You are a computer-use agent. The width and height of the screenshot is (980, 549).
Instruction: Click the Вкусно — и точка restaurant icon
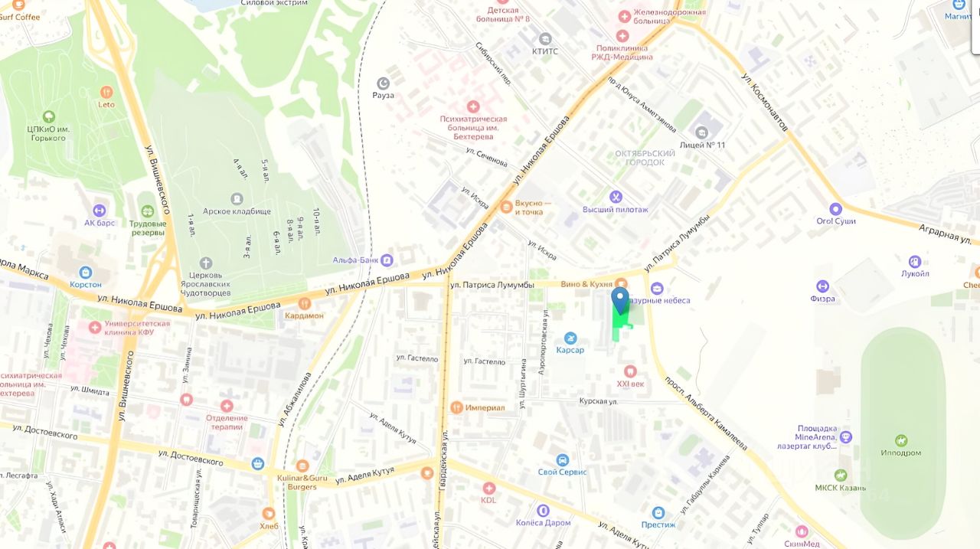(505, 207)
